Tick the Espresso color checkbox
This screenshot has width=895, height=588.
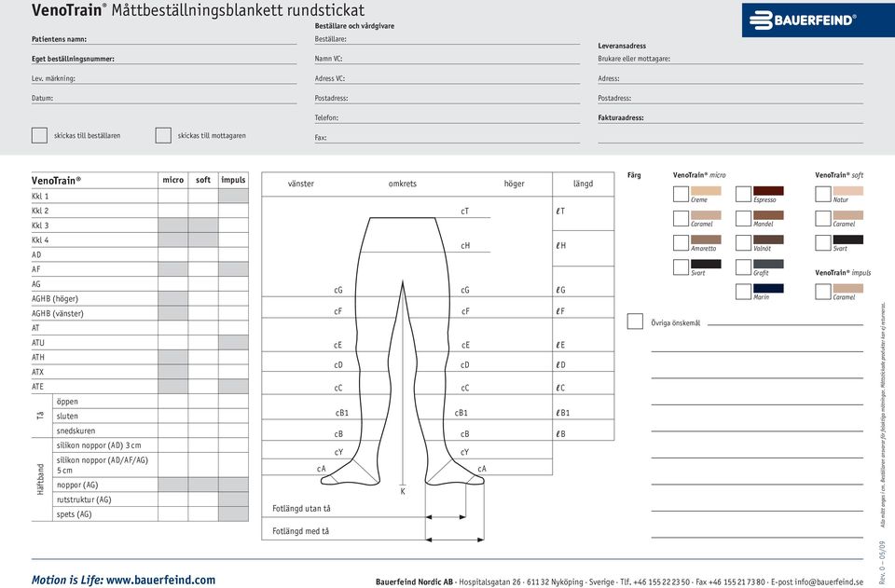click(x=743, y=194)
